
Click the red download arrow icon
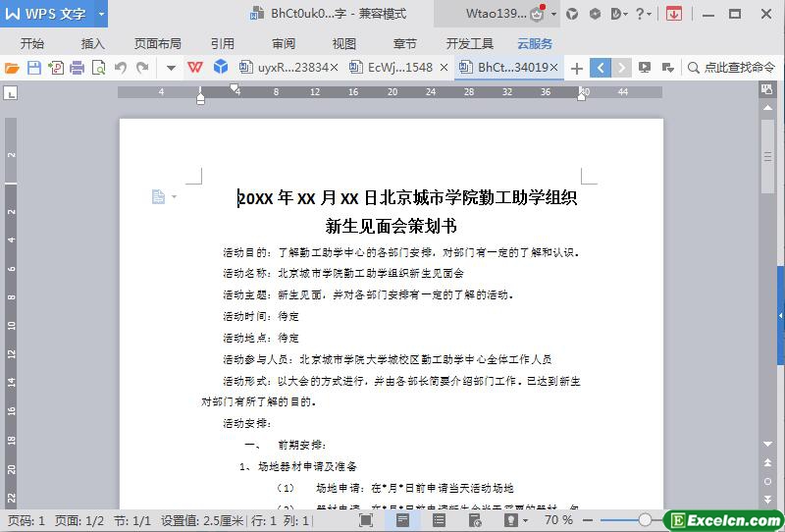pyautogui.click(x=674, y=14)
